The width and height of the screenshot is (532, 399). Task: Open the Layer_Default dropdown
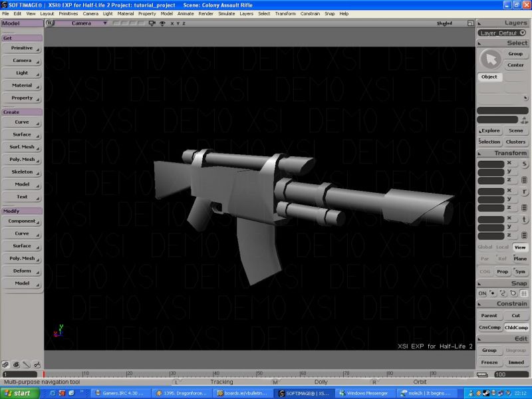[503, 33]
